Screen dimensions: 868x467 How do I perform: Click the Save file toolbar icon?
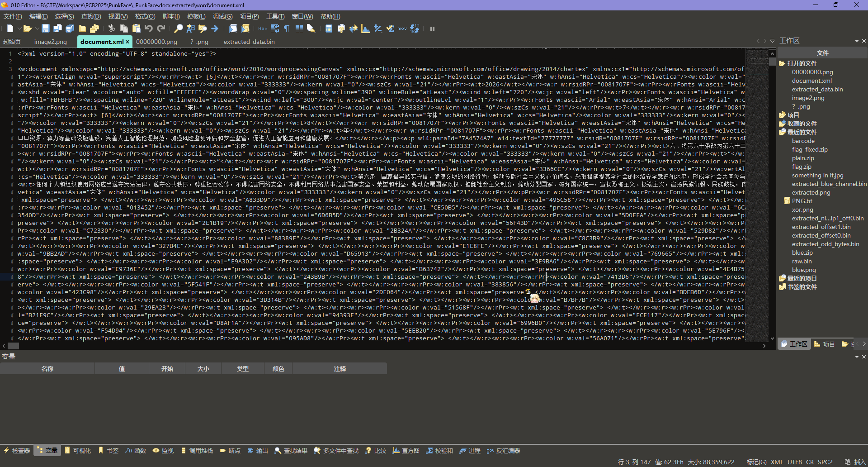coord(45,29)
